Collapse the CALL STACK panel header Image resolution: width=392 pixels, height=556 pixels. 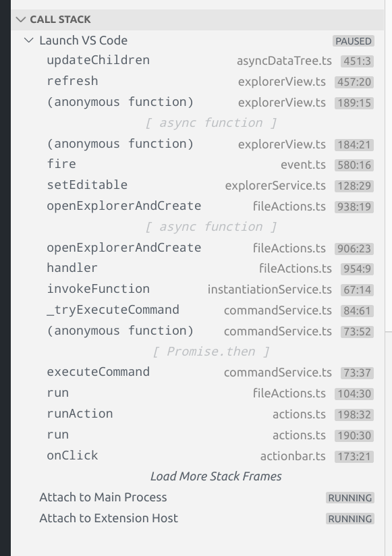click(x=20, y=20)
